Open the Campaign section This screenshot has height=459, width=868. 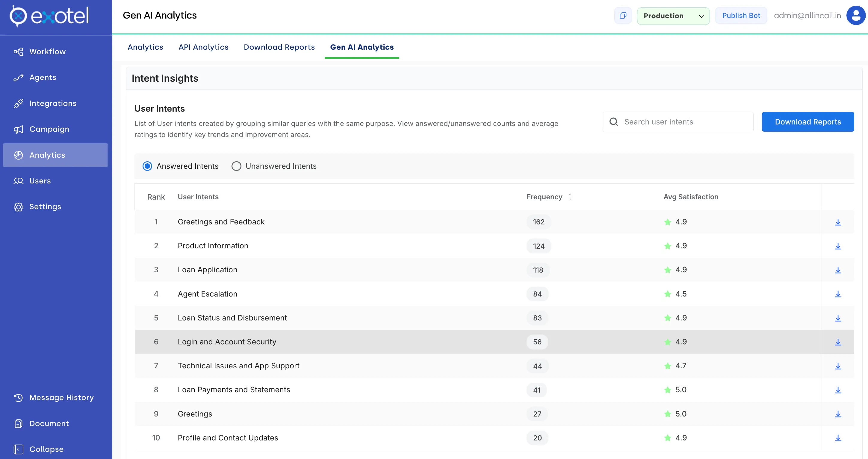(56, 129)
